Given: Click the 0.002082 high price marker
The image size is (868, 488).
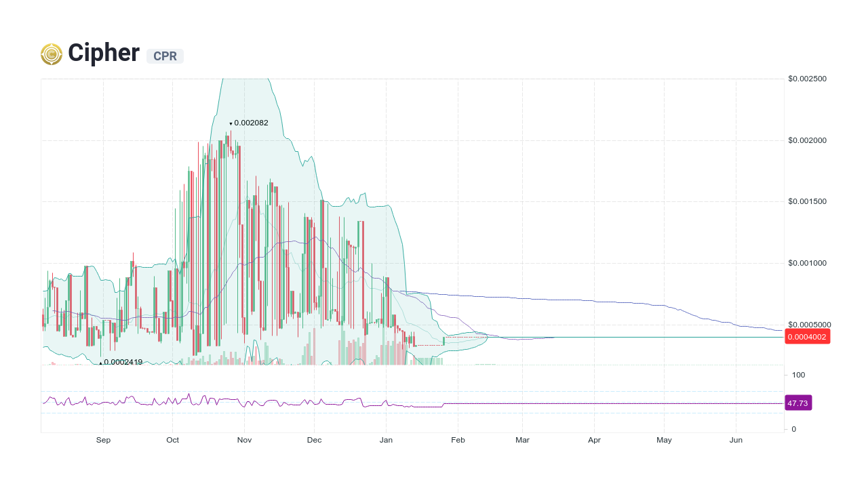Looking at the screenshot, I should click(x=249, y=123).
